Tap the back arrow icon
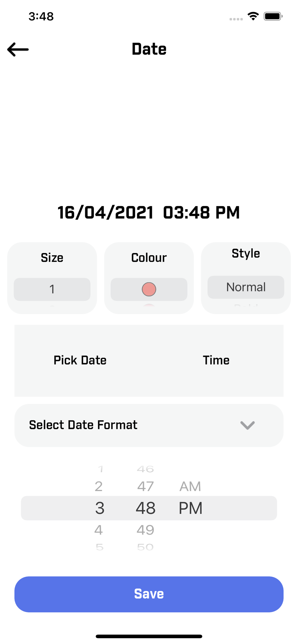Screen dimensions: 298x644 tap(18, 49)
